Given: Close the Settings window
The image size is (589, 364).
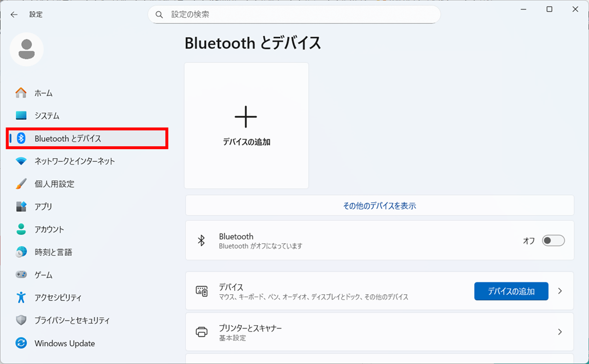Looking at the screenshot, I should (575, 9).
